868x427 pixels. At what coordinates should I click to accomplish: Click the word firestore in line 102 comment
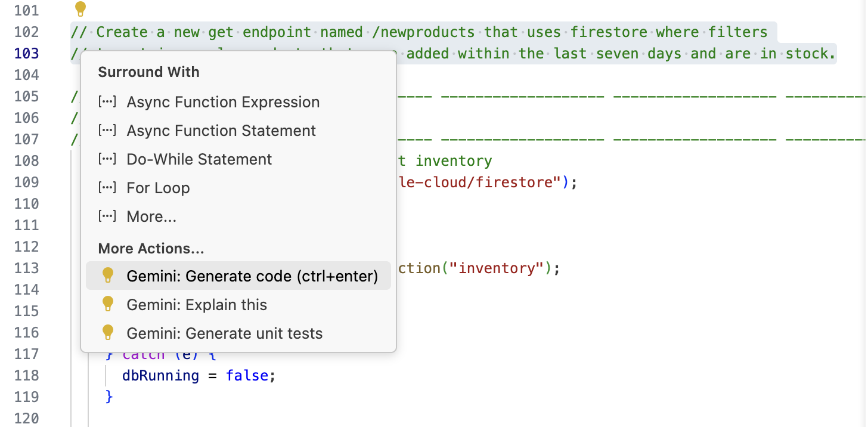609,32
